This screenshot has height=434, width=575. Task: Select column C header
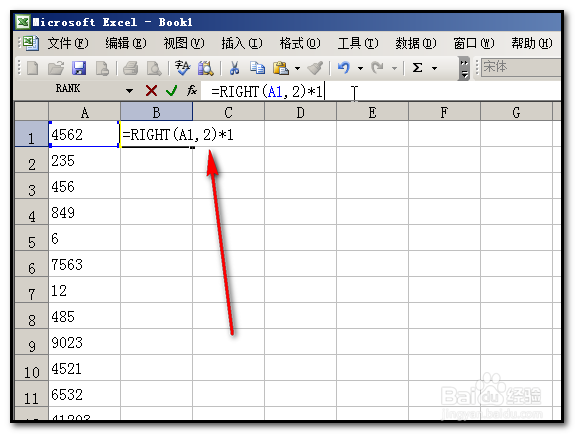click(228, 112)
